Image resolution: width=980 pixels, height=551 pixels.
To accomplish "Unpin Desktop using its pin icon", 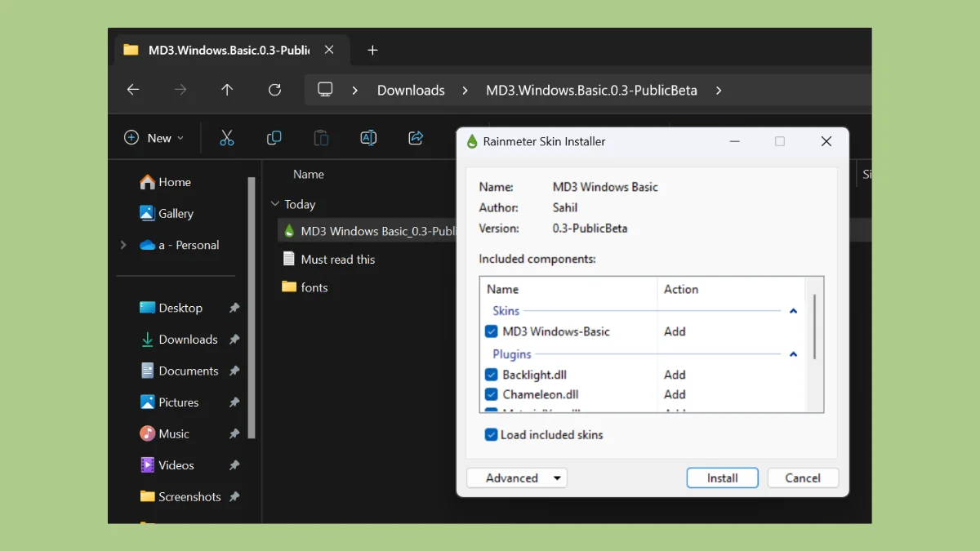I will 234,308.
